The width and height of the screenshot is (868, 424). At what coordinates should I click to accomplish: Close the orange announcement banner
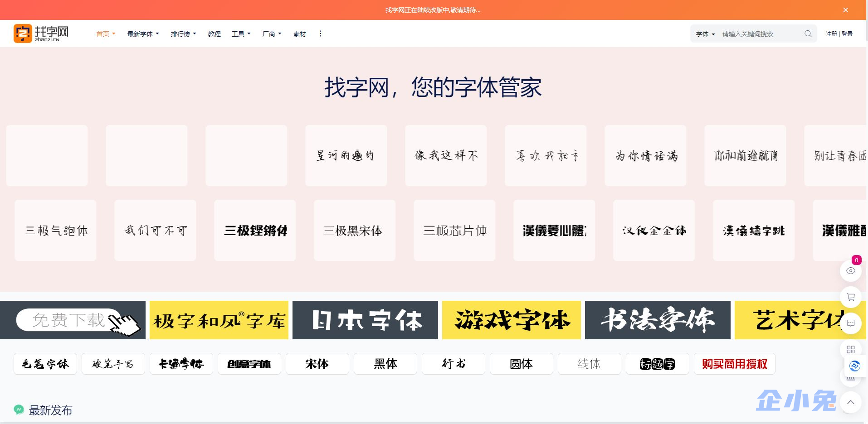tap(845, 10)
